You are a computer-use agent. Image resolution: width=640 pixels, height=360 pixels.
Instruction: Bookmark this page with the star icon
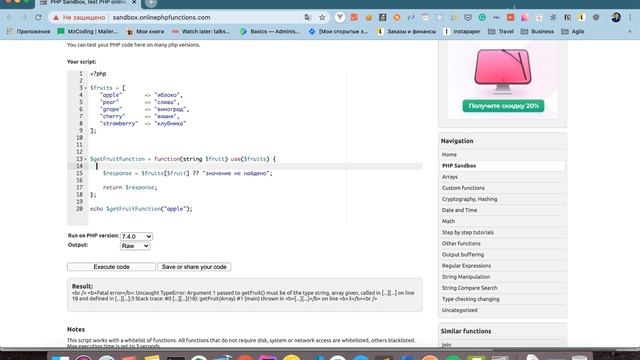coord(322,18)
